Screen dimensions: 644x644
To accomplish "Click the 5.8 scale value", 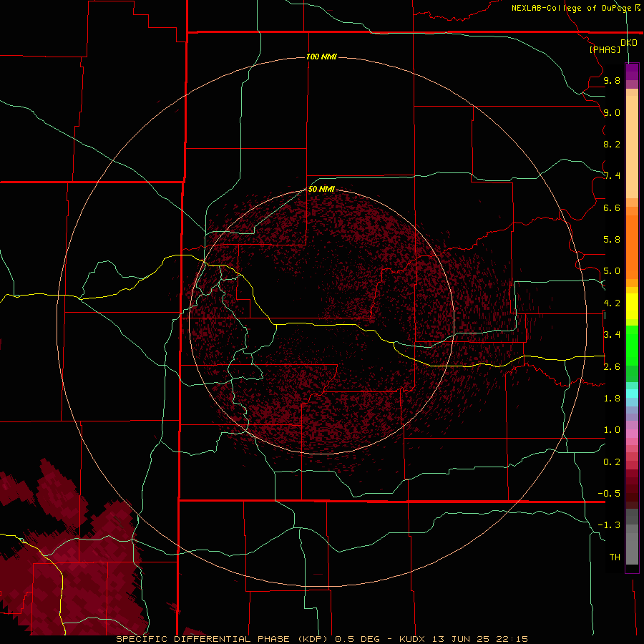I will pyautogui.click(x=612, y=240).
